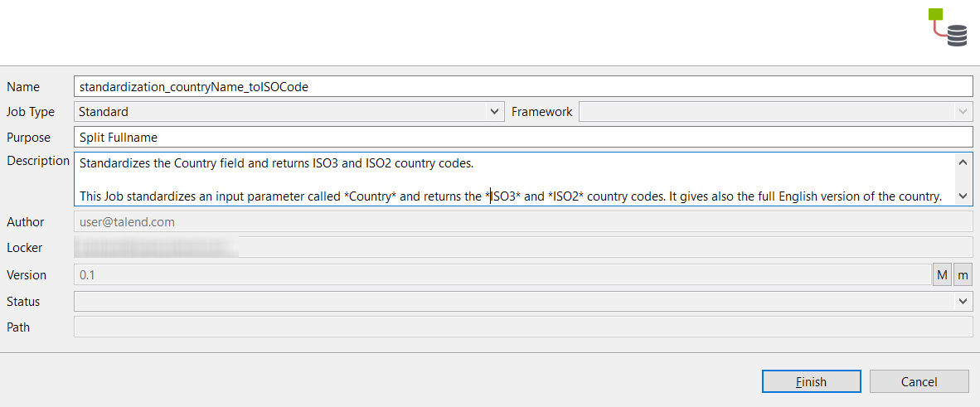Image resolution: width=980 pixels, height=407 pixels.
Task: Click into the Purpose field
Action: (522, 138)
